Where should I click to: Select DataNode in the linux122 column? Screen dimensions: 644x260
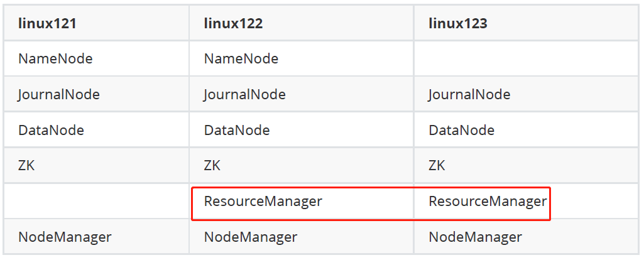tap(237, 131)
